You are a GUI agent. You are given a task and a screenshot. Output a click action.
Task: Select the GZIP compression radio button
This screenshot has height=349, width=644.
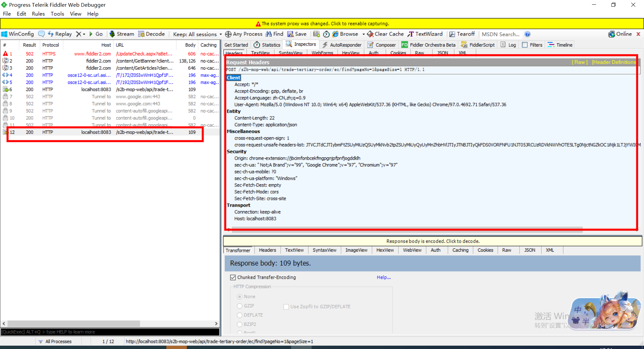click(x=239, y=306)
